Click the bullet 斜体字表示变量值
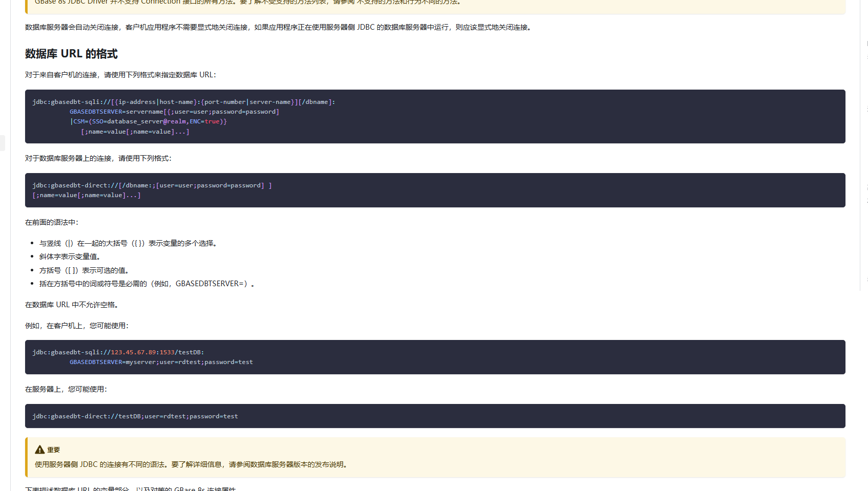The width and height of the screenshot is (868, 491). (x=71, y=257)
